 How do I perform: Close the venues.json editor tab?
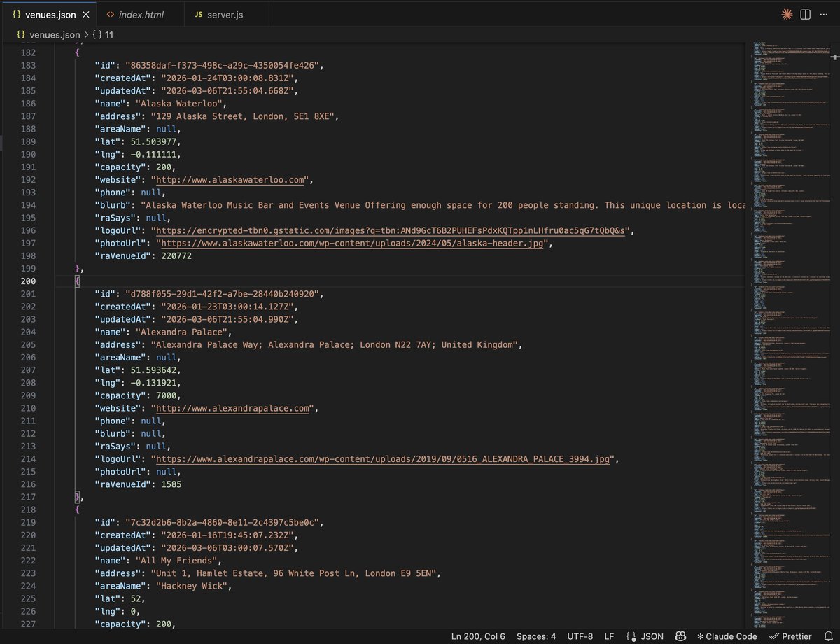[85, 15]
